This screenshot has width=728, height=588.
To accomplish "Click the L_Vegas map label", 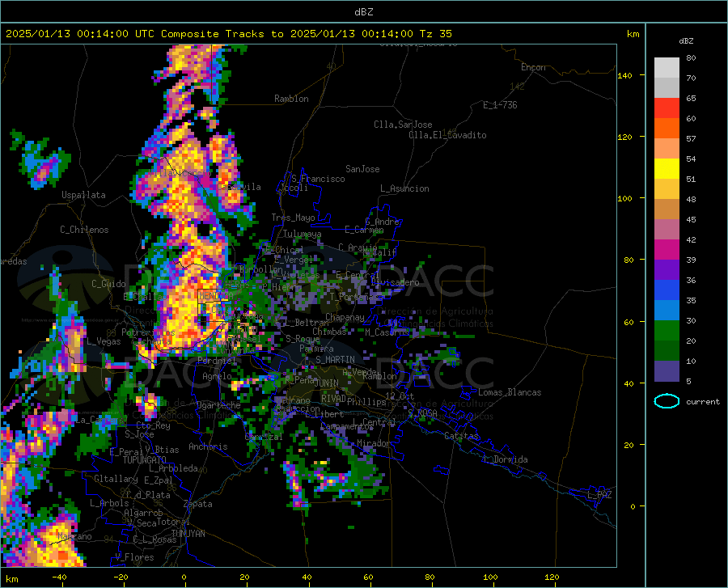I will coord(104,341).
